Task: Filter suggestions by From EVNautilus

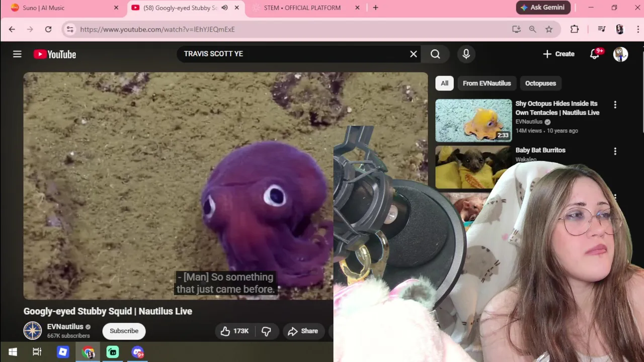Action: point(487,83)
